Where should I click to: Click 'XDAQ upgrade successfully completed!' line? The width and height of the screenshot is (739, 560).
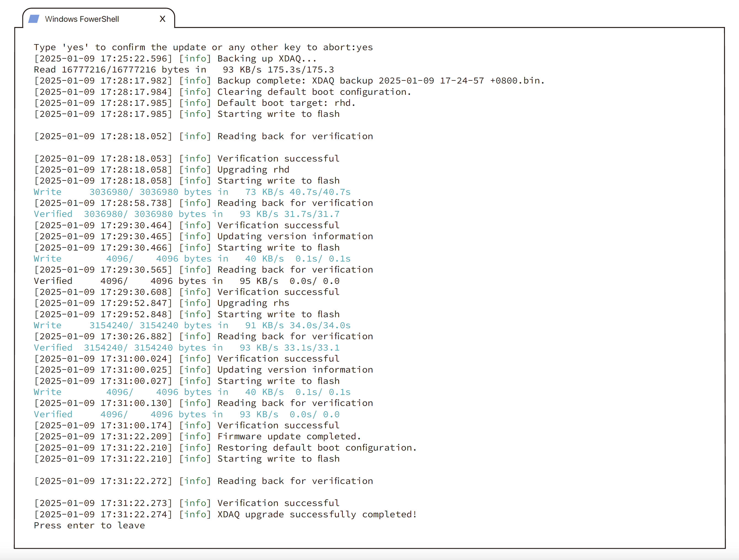(226, 514)
